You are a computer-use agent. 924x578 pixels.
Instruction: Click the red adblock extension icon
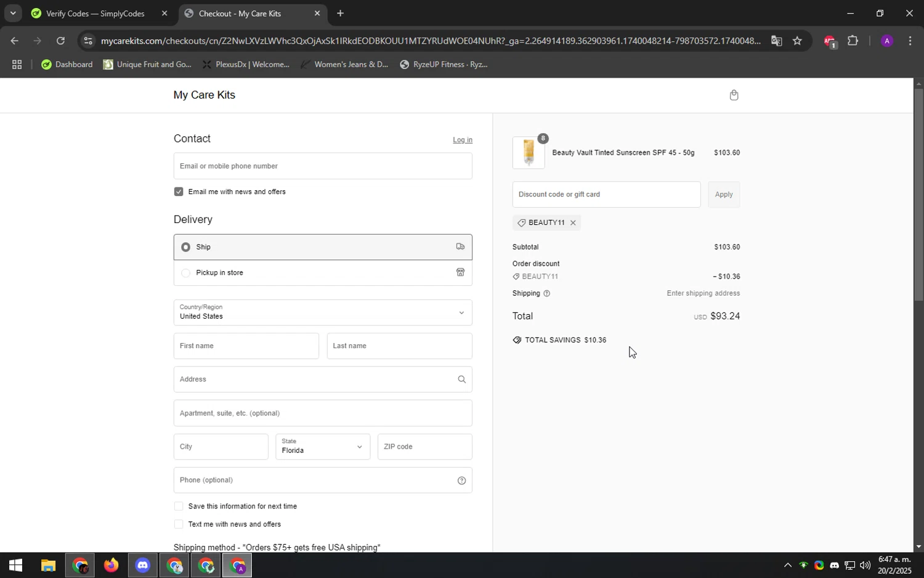[x=829, y=41]
